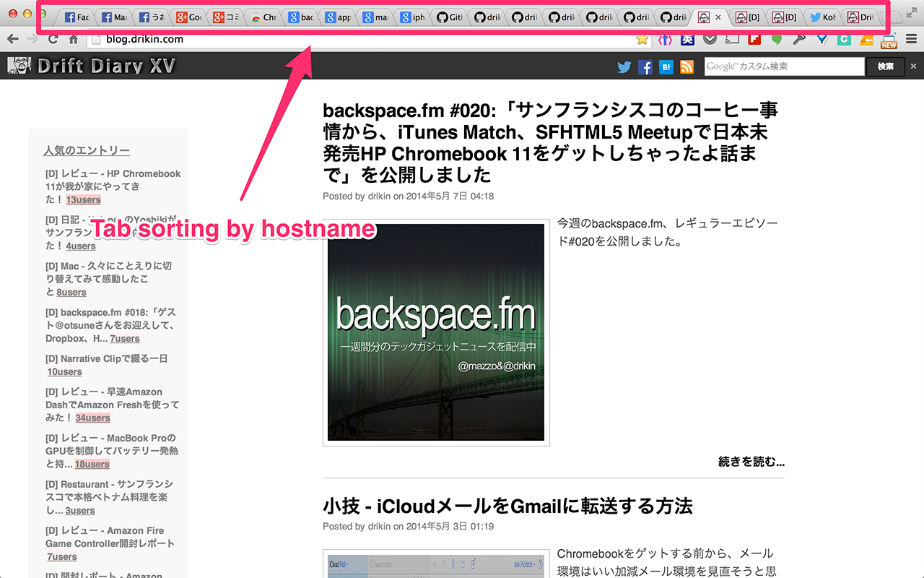Screen dimensions: 924x578
Task: Open the Amazon Fire Game Controller entry
Action: click(110, 537)
